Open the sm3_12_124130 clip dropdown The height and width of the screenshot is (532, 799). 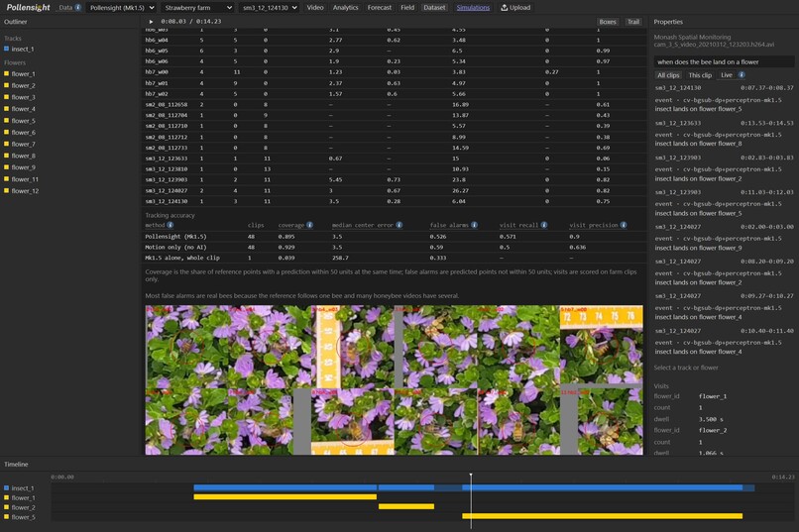point(270,8)
